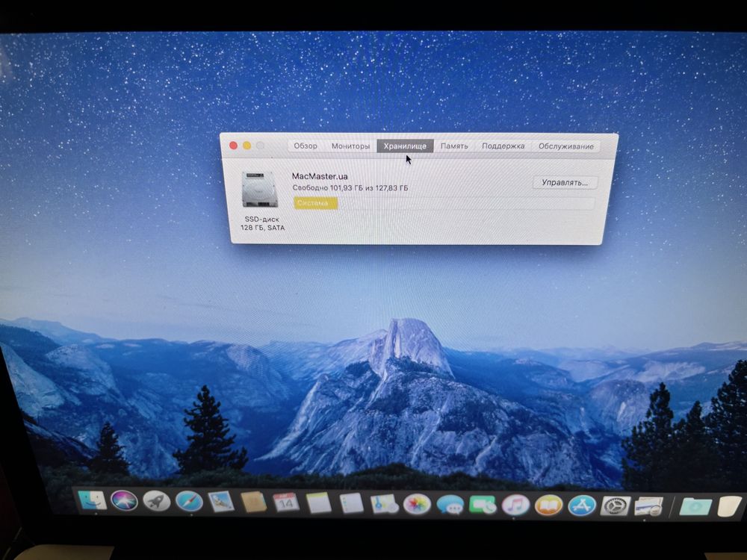The width and height of the screenshot is (747, 560).
Task: Switch to the Обзор tab
Action: pyautogui.click(x=306, y=146)
